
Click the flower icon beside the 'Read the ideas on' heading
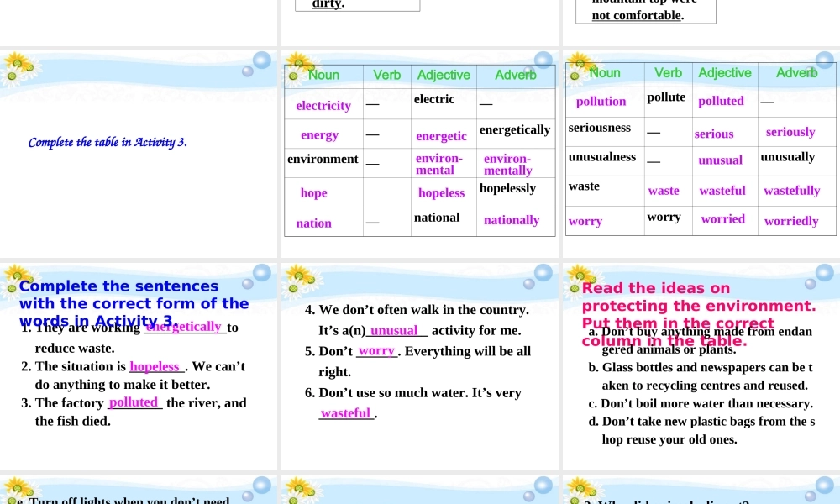[580, 278]
